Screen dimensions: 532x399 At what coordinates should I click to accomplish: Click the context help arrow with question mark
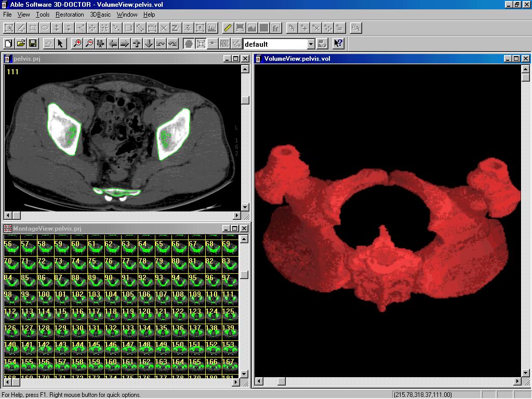[x=338, y=44]
